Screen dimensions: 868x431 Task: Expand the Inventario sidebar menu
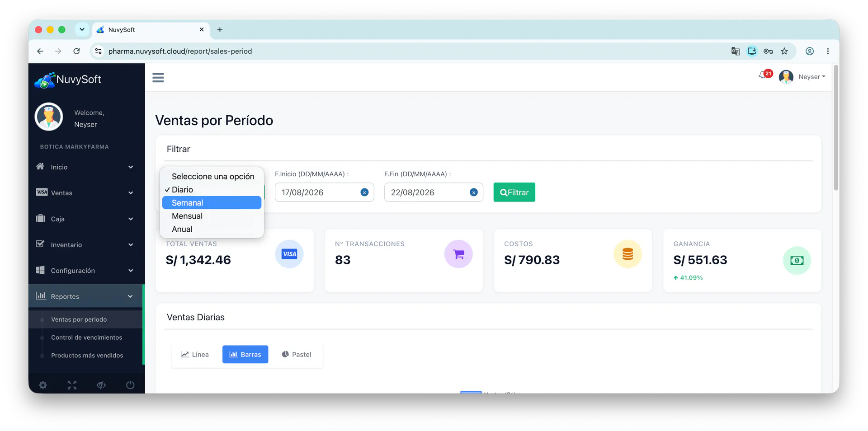85,244
